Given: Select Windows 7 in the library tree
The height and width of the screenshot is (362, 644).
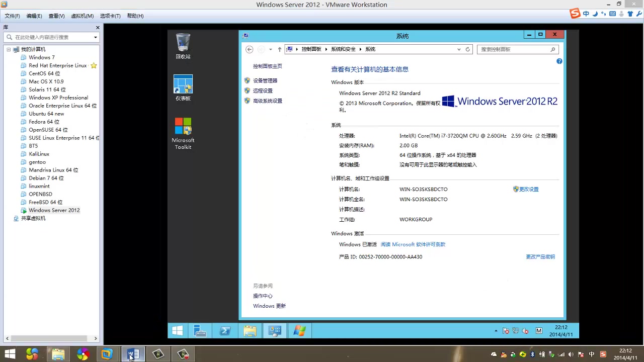Looking at the screenshot, I should pyautogui.click(x=42, y=57).
